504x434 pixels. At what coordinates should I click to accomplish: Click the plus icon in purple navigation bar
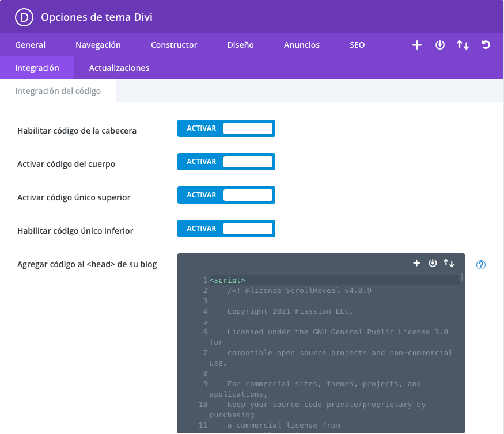pyautogui.click(x=417, y=45)
